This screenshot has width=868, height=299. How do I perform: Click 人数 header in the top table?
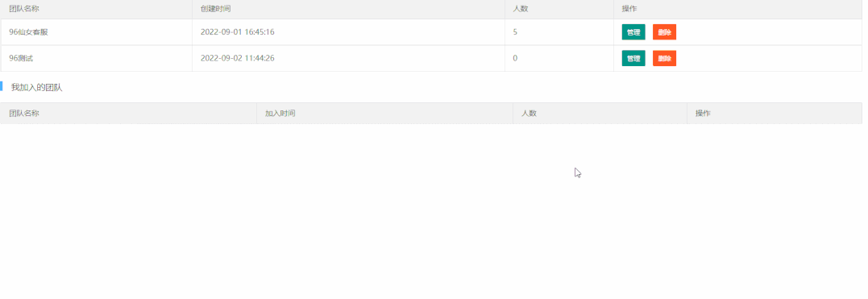point(521,9)
